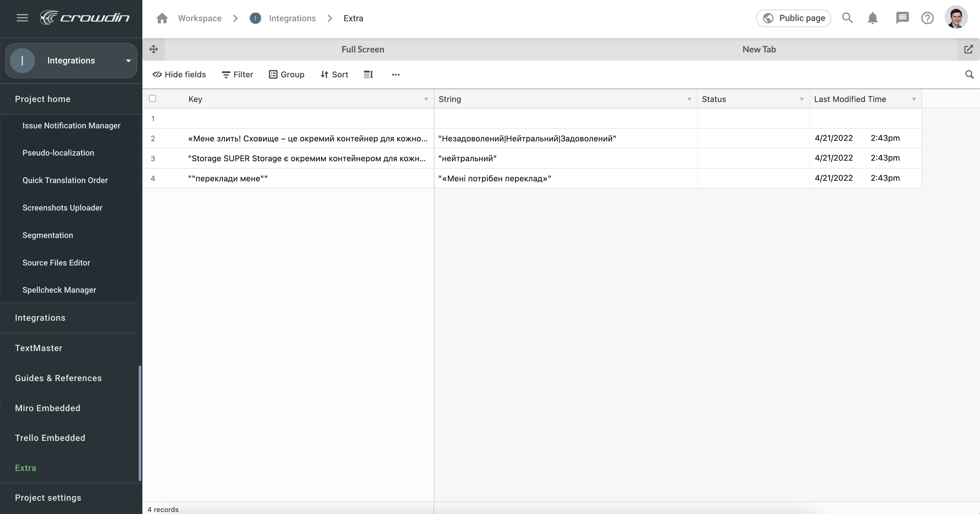
Task: Open Project home in sidebar
Action: coord(43,99)
